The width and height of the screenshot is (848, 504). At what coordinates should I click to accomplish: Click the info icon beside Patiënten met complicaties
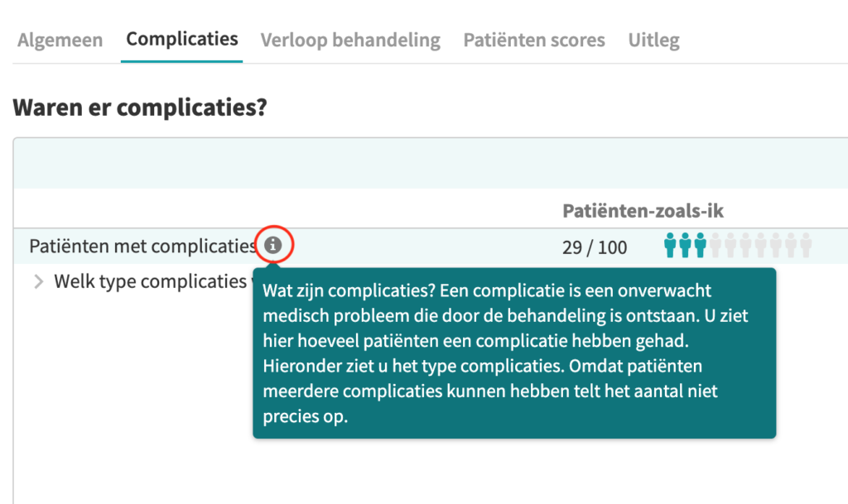pos(273,245)
